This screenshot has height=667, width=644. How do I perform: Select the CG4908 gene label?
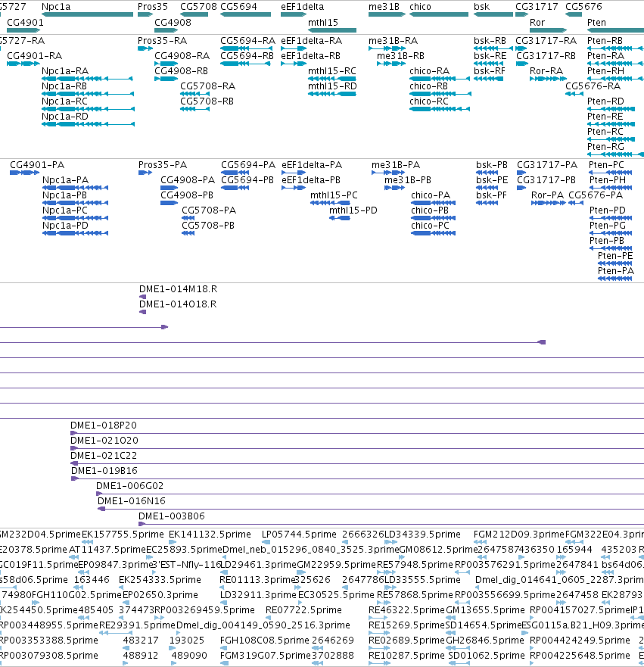coord(173,23)
